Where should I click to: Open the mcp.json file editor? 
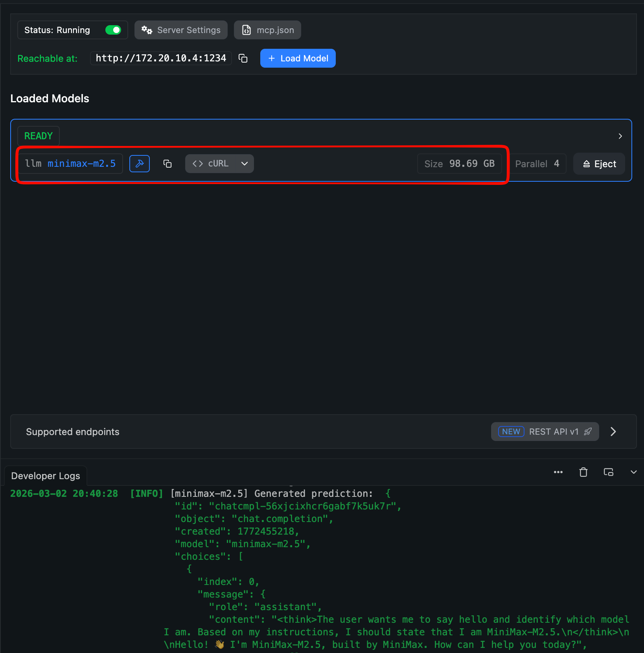click(267, 30)
